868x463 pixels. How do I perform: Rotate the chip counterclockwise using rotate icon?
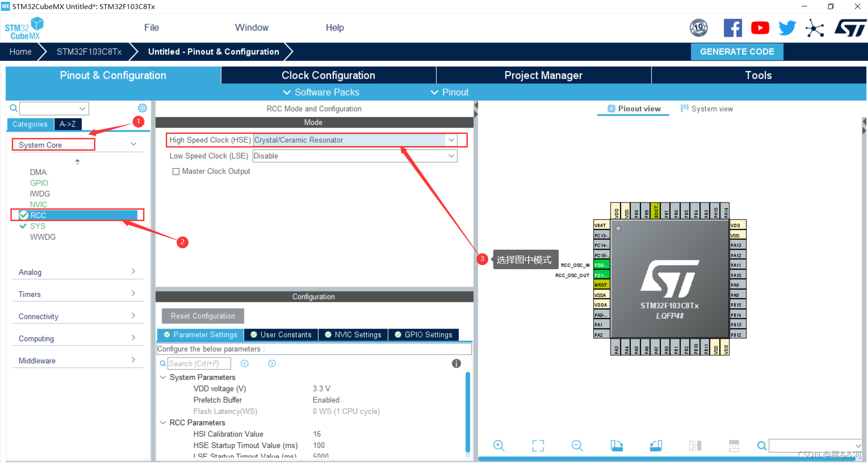tap(655, 445)
